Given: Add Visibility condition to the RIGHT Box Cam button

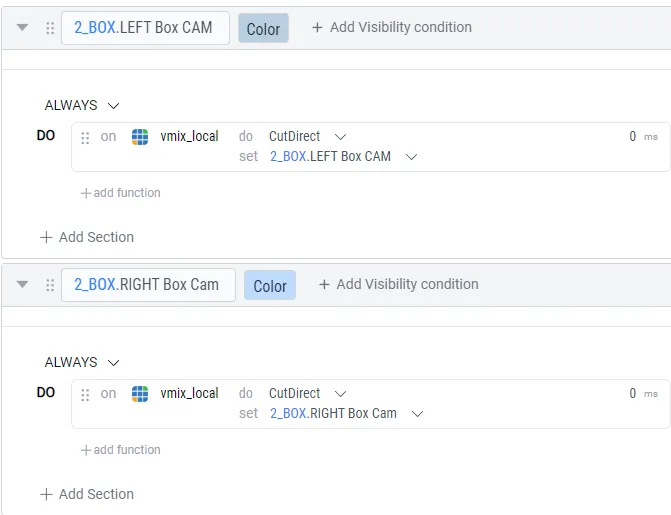Looking at the screenshot, I should 398,284.
